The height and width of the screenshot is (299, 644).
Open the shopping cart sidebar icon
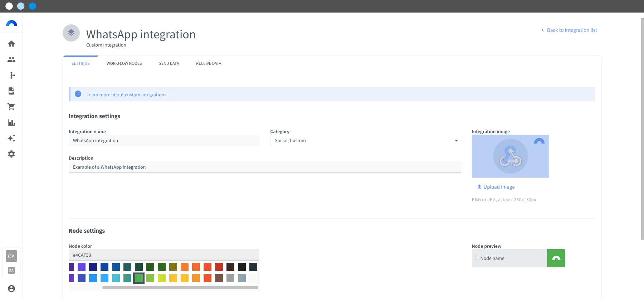[11, 107]
